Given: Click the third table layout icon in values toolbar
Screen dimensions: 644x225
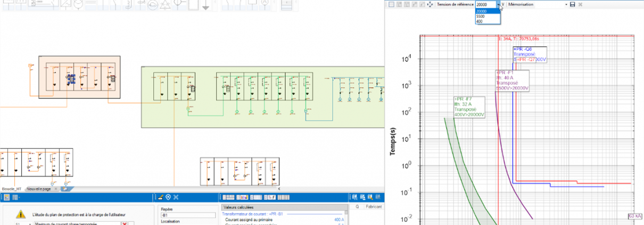Looking at the screenshot, I should (255, 197).
